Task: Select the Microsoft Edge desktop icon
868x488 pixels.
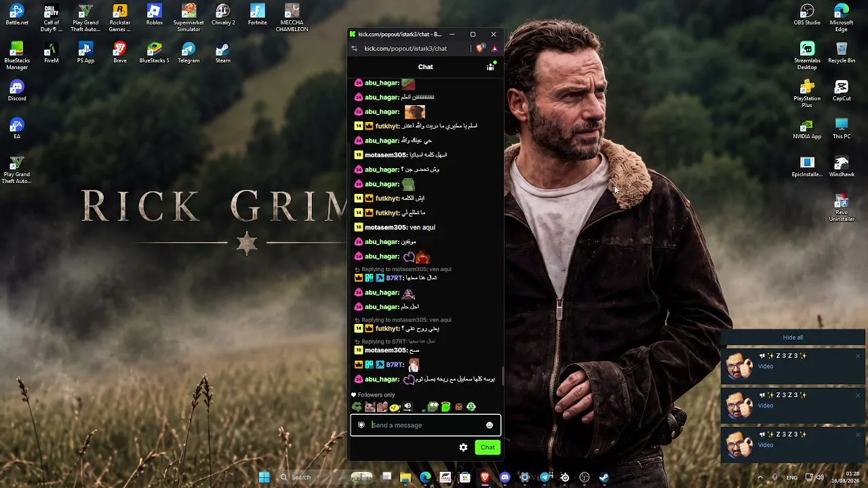Action: click(x=842, y=18)
